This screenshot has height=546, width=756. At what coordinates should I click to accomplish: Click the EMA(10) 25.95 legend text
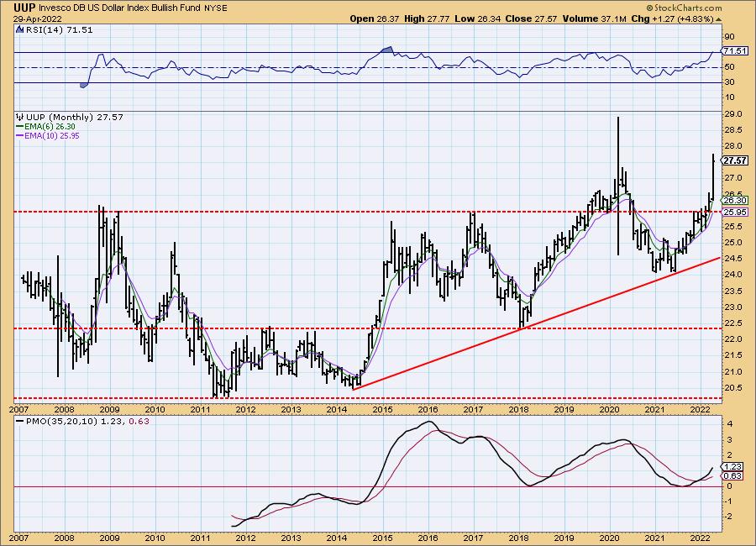click(x=52, y=136)
